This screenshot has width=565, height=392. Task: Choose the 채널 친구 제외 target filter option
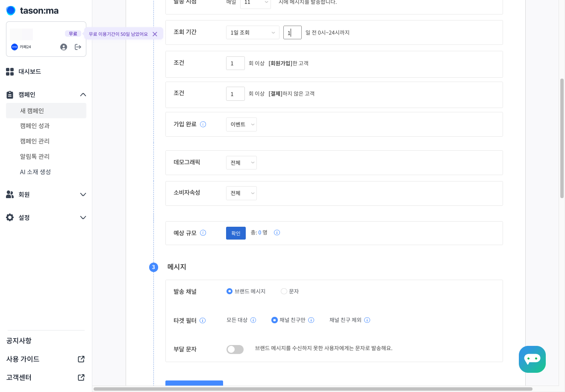pos(345,320)
